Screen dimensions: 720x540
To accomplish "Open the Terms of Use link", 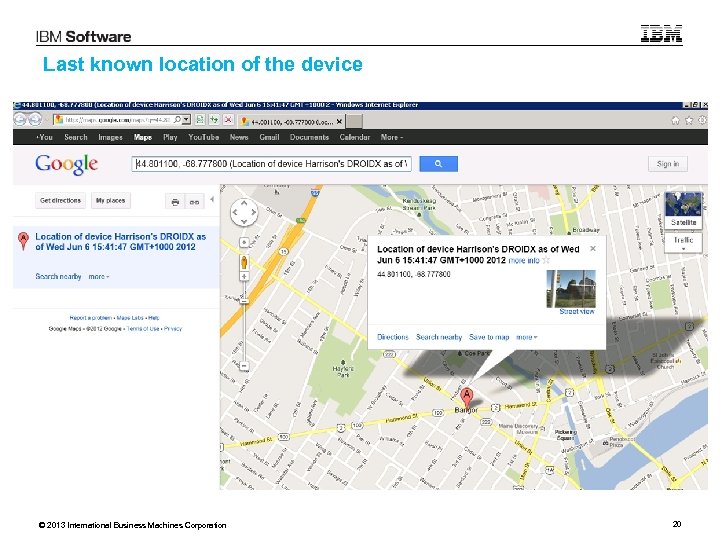I will [x=143, y=329].
